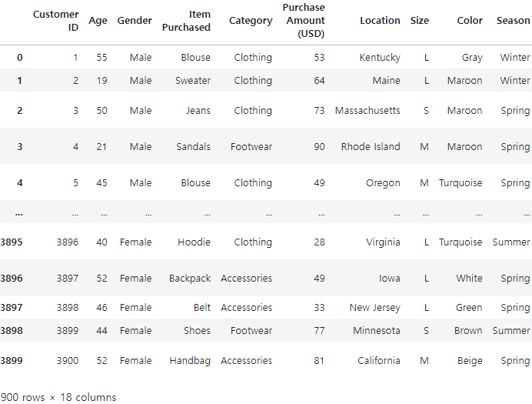The width and height of the screenshot is (532, 404).
Task: Select the Age column header
Action: (x=98, y=21)
